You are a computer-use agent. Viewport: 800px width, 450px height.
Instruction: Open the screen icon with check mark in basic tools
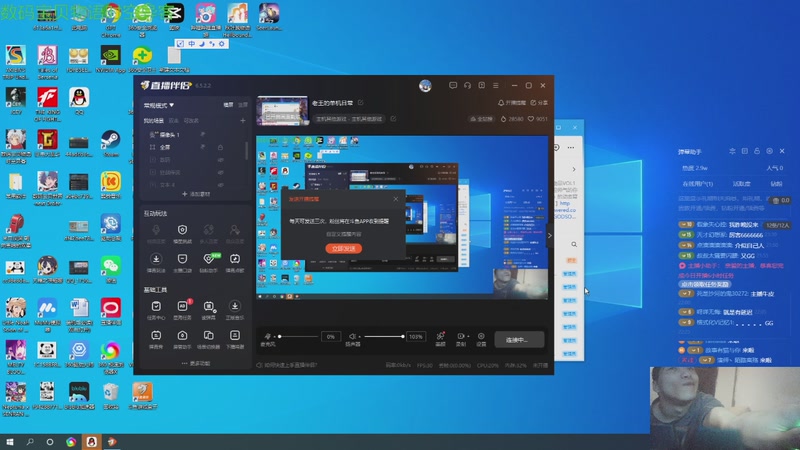pos(209,306)
